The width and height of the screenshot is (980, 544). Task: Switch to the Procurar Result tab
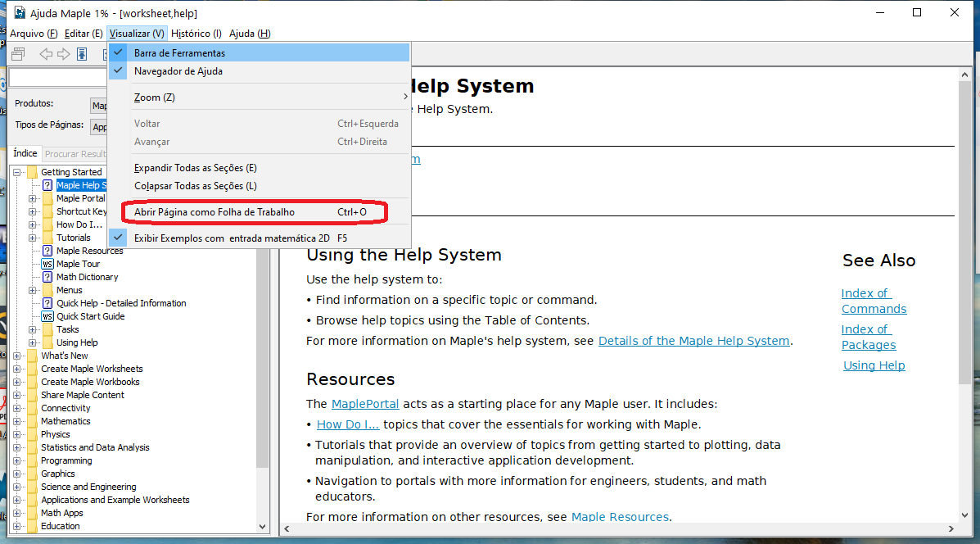click(x=75, y=154)
